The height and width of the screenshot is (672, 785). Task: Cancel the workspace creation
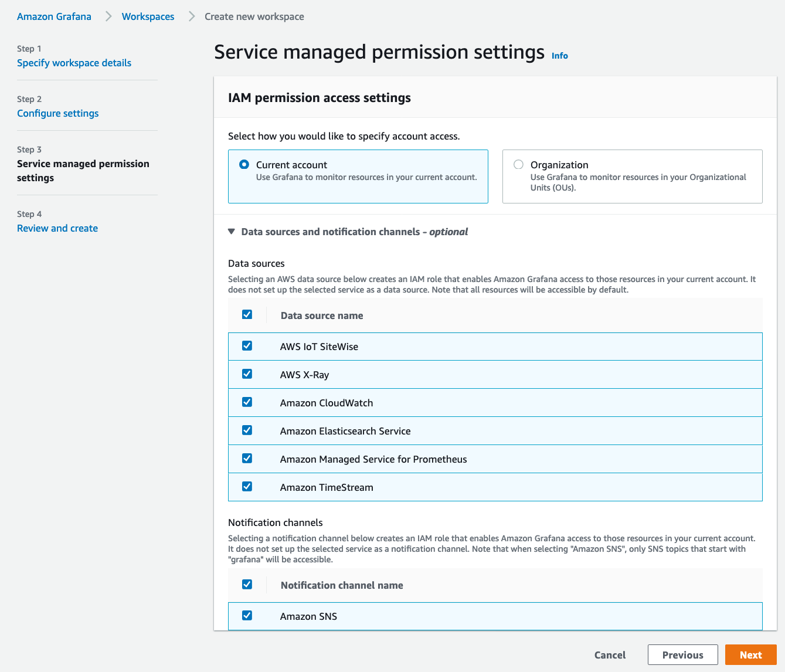pyautogui.click(x=610, y=654)
